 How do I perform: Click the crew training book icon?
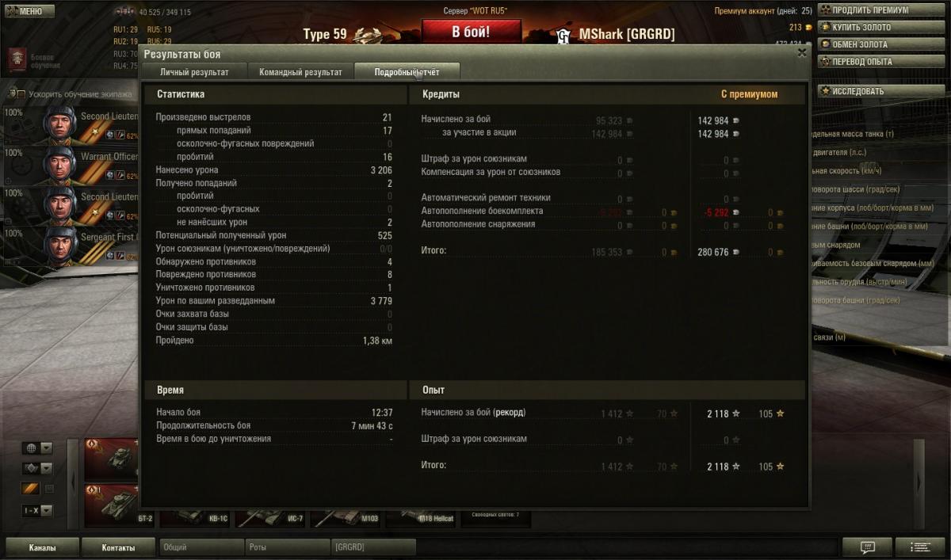coord(17,59)
